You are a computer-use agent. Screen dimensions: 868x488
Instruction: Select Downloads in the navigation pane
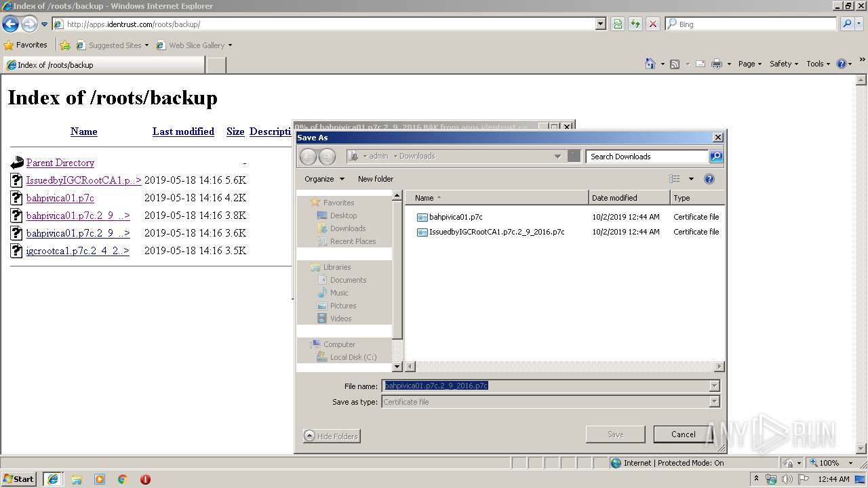pos(348,228)
